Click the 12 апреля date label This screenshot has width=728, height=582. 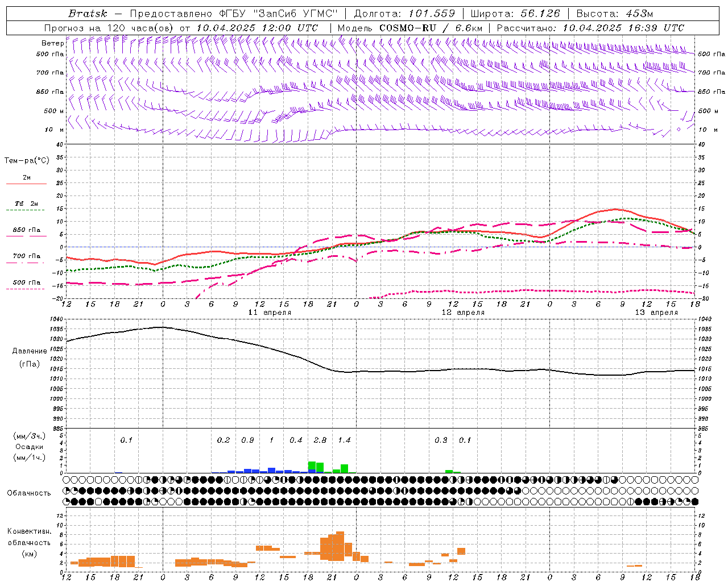(x=463, y=313)
